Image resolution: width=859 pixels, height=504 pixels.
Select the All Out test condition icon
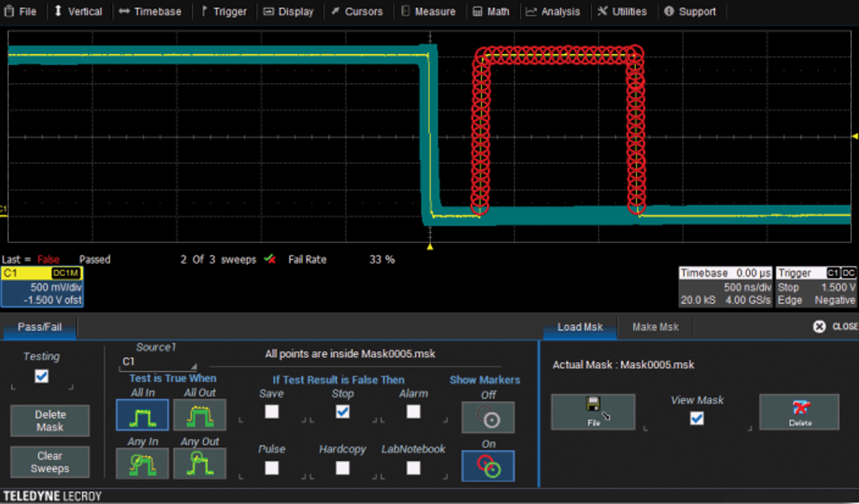coord(199,415)
